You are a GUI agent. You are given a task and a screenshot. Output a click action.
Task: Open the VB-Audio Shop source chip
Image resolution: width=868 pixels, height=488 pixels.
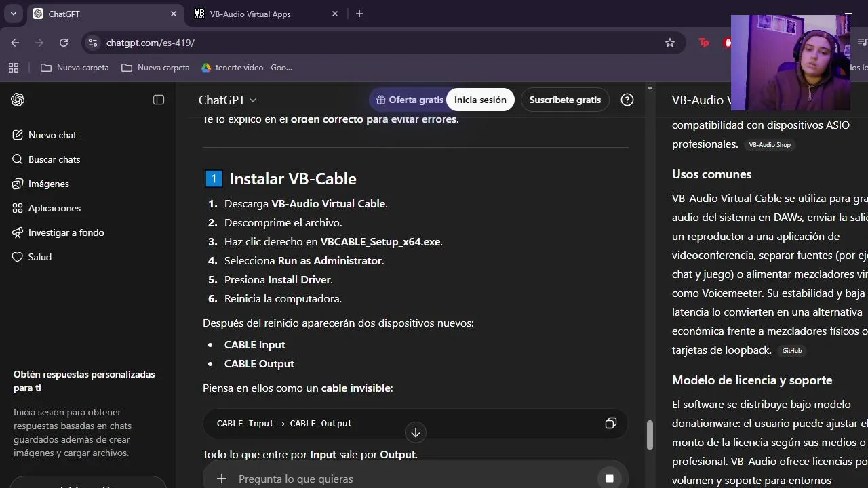pos(769,144)
